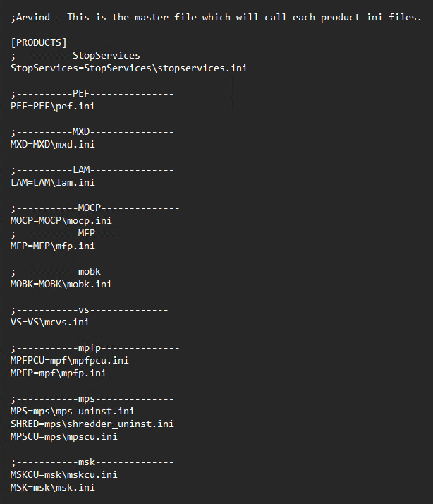Place cursor on VS=VS\mcvs.ini line

[x=49, y=322]
